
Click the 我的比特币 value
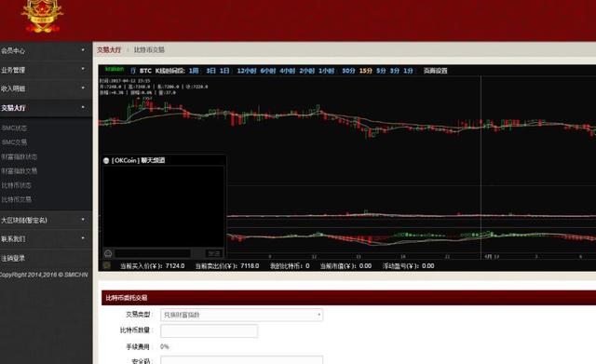[x=307, y=266]
